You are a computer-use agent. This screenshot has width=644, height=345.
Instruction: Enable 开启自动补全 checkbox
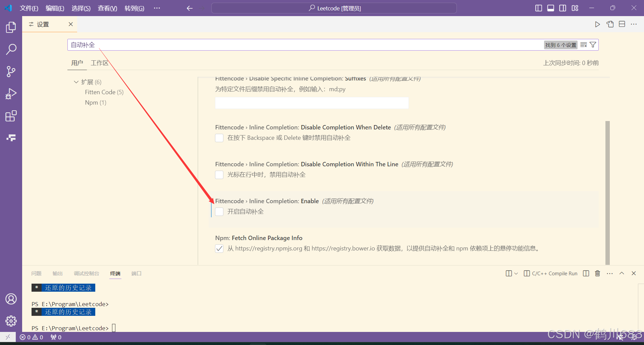click(x=219, y=212)
